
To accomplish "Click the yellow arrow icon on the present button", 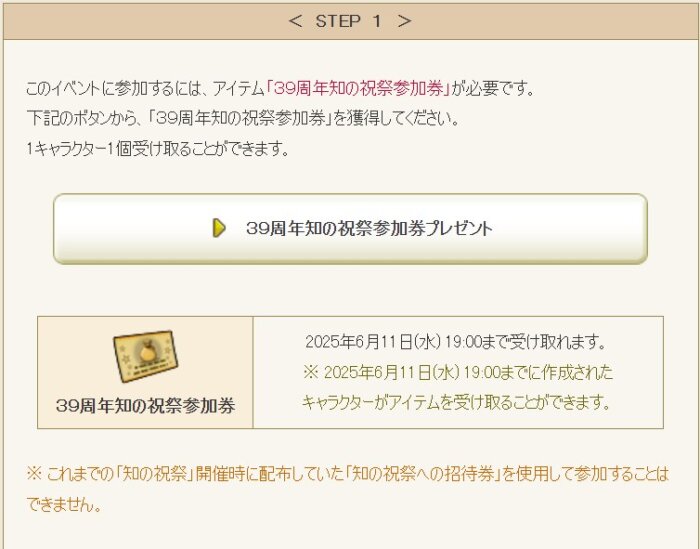I will click(219, 228).
